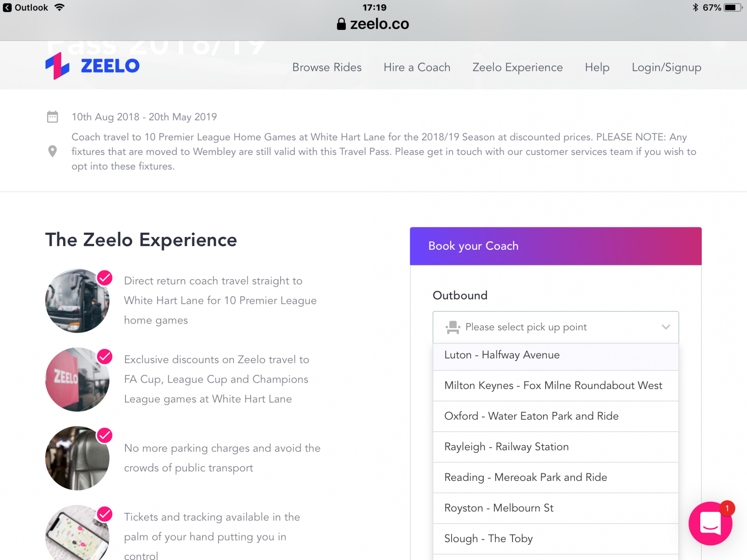Open the Browse Rides menu

(327, 67)
